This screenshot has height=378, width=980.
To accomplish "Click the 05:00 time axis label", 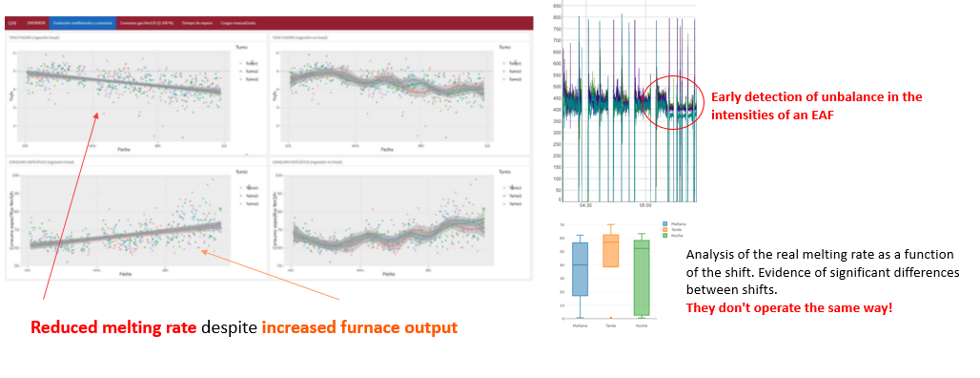I will (x=645, y=205).
